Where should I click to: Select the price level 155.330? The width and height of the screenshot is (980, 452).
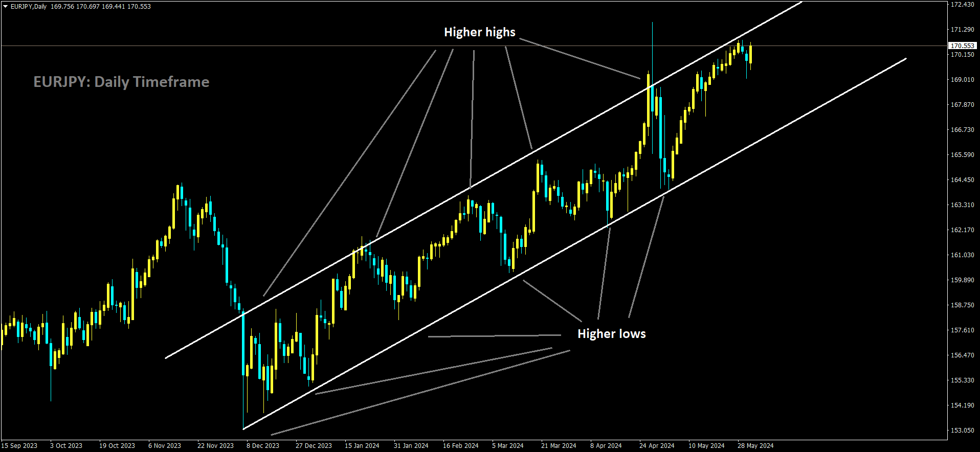click(x=962, y=380)
